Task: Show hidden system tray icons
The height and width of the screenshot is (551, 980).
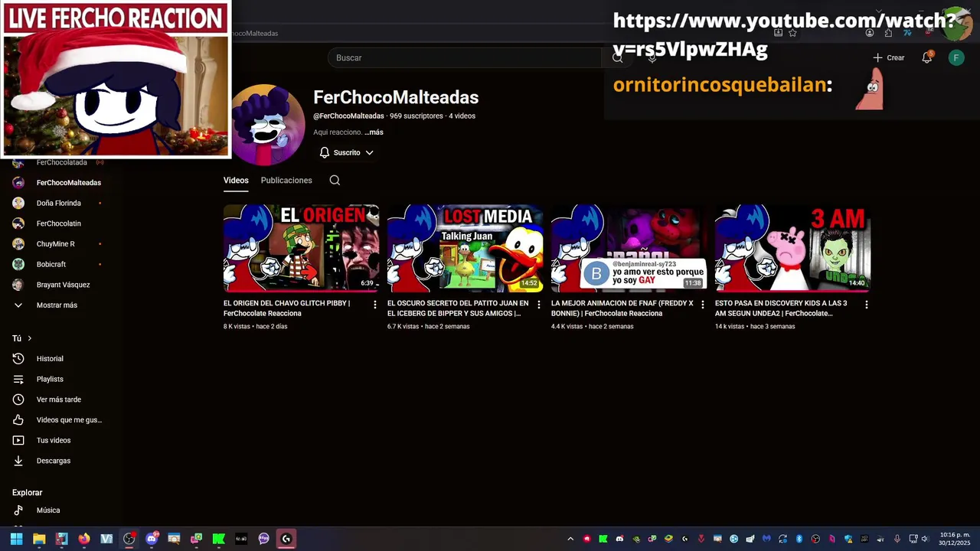Action: coord(570,539)
